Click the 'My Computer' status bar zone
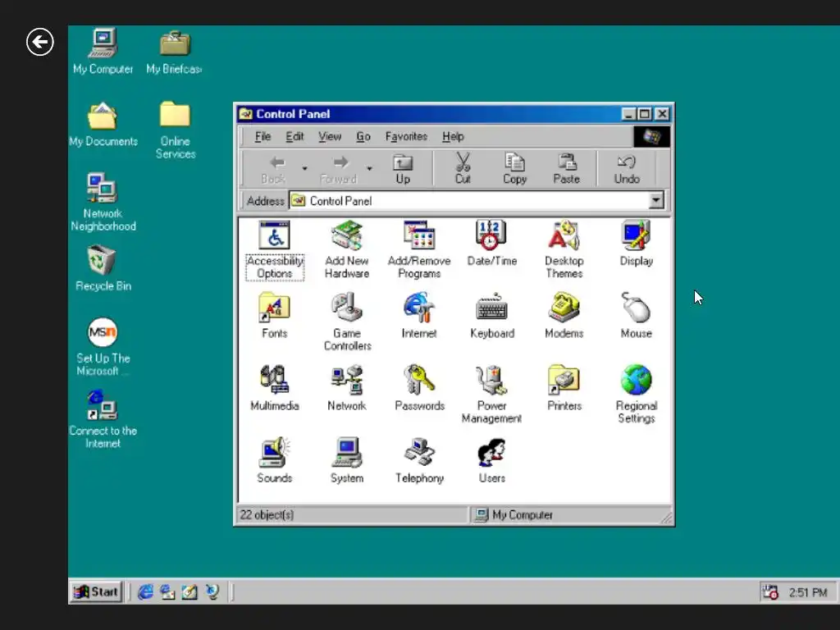Screen dimensions: 840x630 coord(571,515)
